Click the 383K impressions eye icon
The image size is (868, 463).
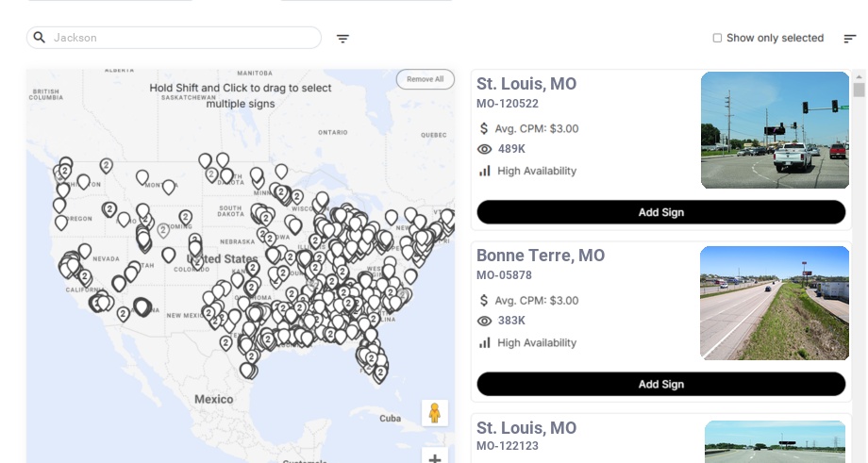point(485,321)
